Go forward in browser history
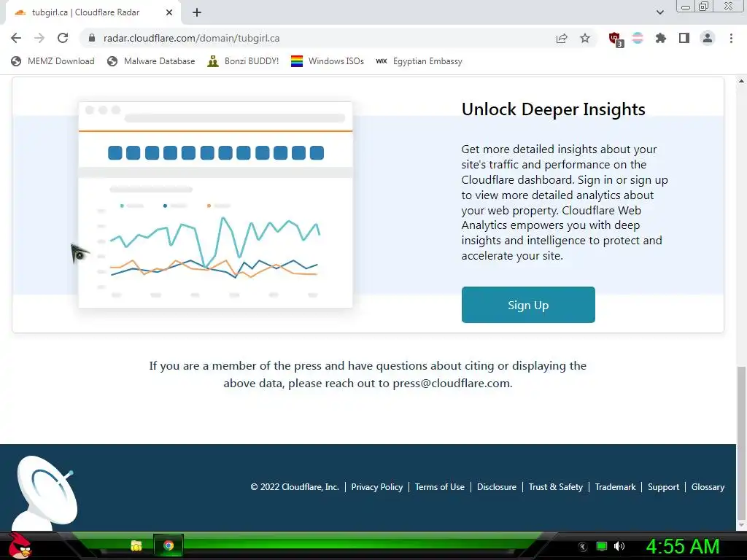The height and width of the screenshot is (560, 747). (x=39, y=38)
